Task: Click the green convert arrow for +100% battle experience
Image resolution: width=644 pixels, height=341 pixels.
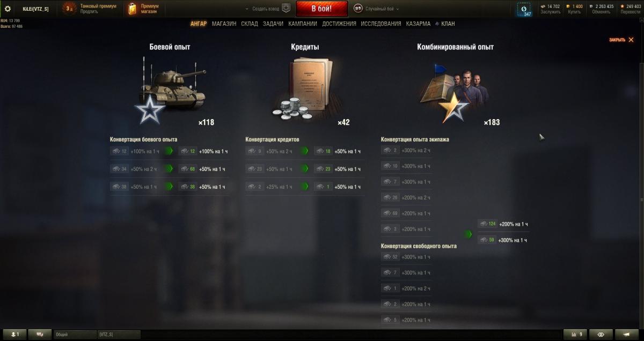Action: 169,152
